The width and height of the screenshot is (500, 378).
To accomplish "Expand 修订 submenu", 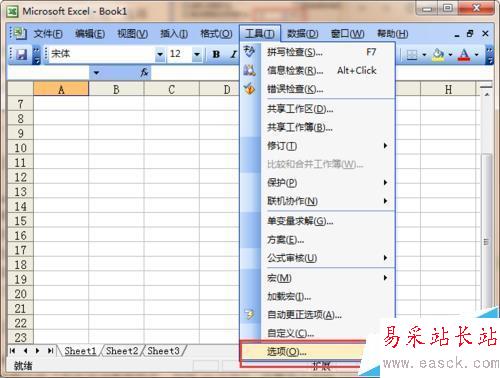I will pos(385,146).
